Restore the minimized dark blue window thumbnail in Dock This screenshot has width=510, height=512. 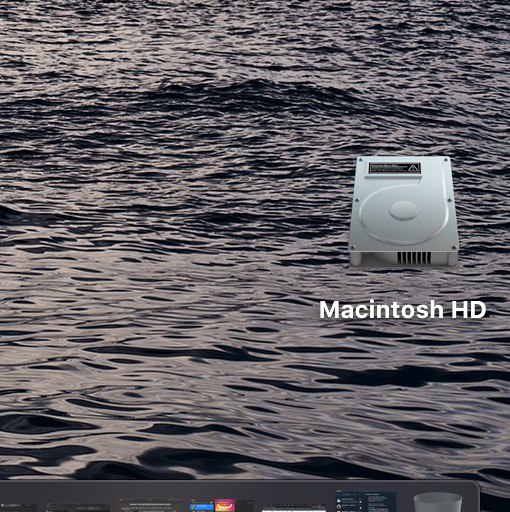pyautogui.click(x=366, y=501)
